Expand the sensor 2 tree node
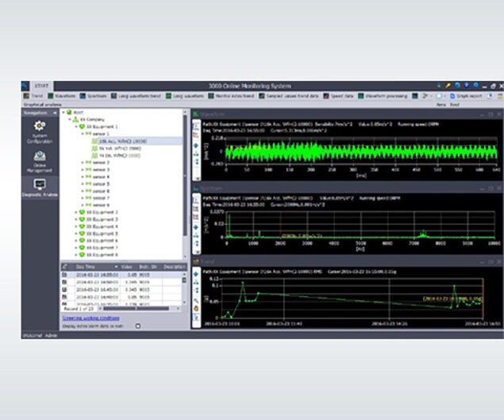Viewport: 504px width, 420px height. pyautogui.click(x=84, y=162)
